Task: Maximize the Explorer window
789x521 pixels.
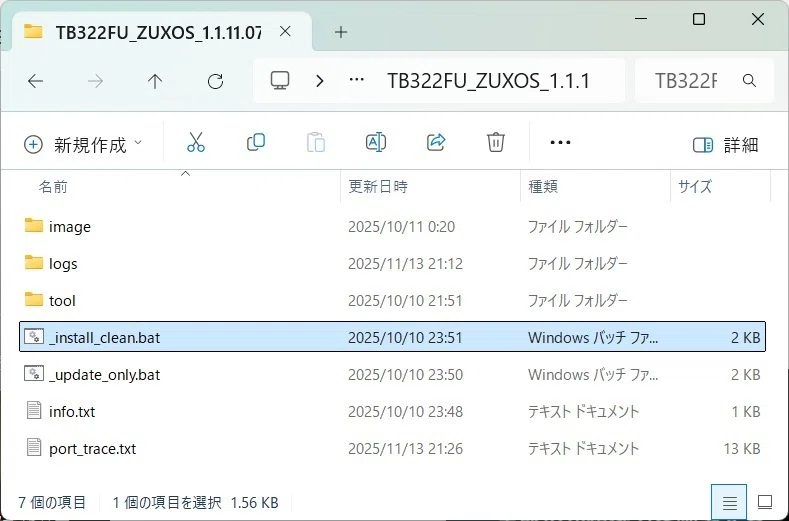Action: coord(698,19)
